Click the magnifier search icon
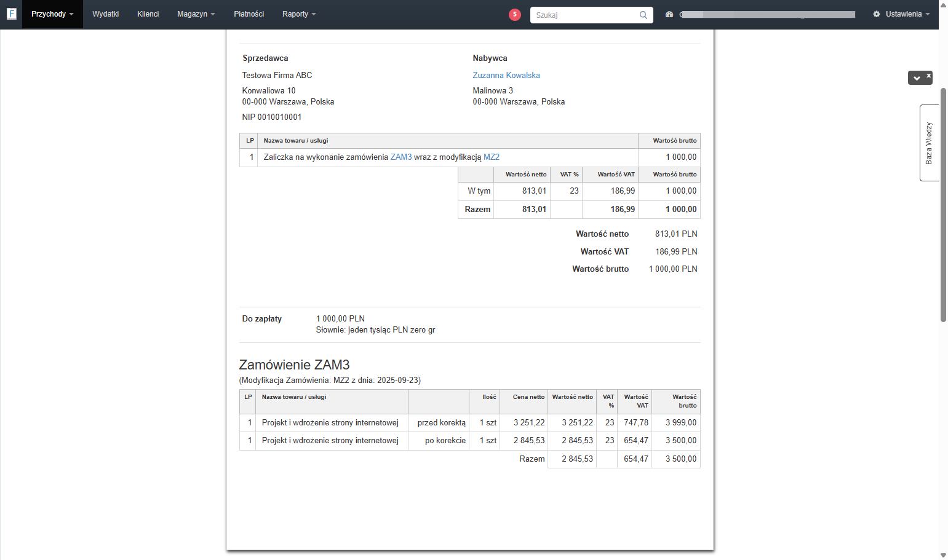The height and width of the screenshot is (560, 948). (643, 15)
